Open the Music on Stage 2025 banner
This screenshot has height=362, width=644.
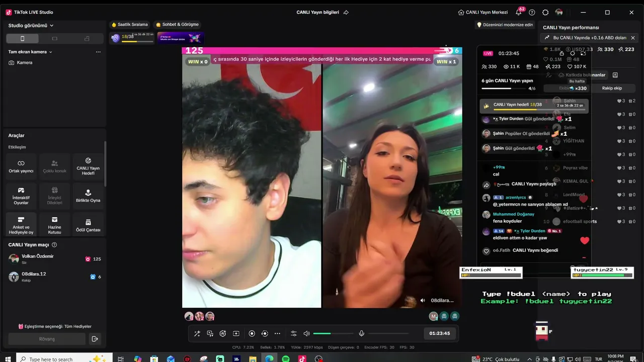click(x=180, y=38)
